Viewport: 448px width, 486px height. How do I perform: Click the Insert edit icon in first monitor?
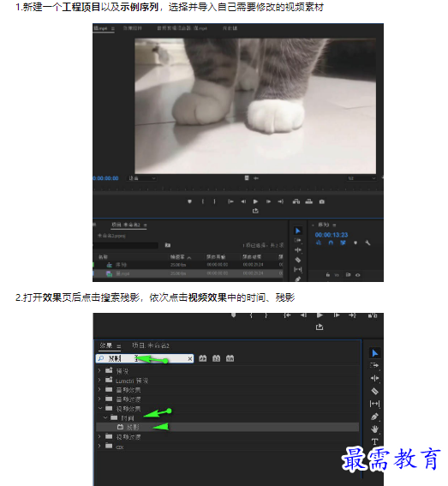click(296, 201)
